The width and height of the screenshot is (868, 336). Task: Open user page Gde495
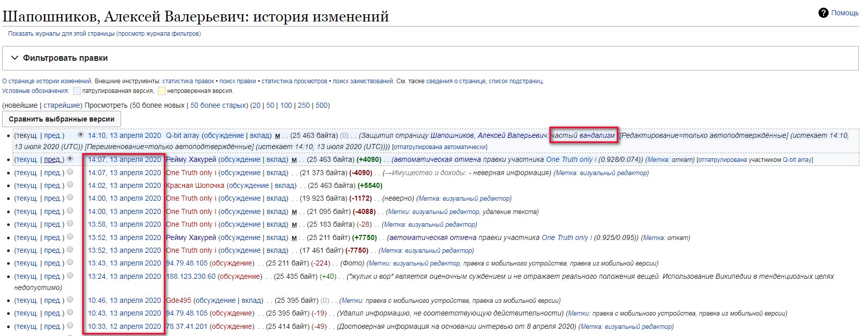click(x=179, y=300)
